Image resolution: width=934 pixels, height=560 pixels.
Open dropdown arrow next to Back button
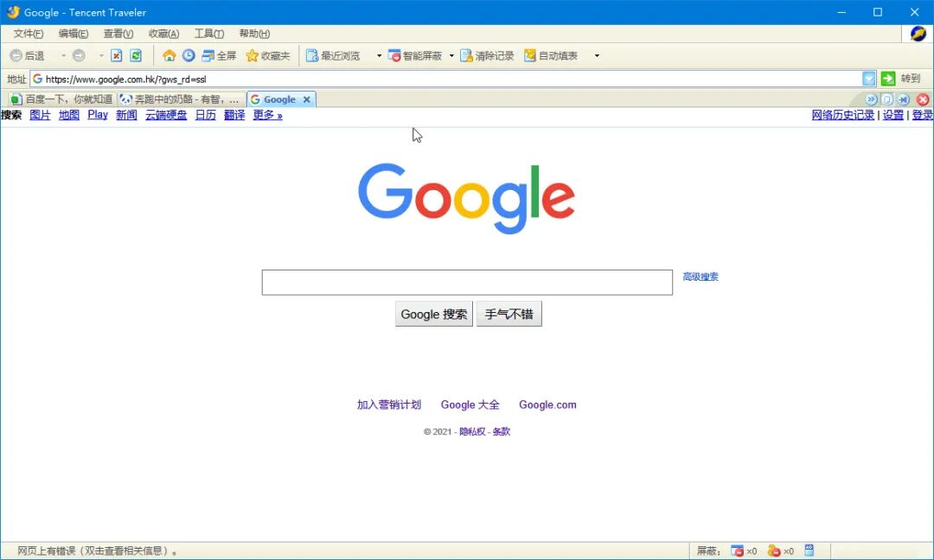(x=63, y=55)
